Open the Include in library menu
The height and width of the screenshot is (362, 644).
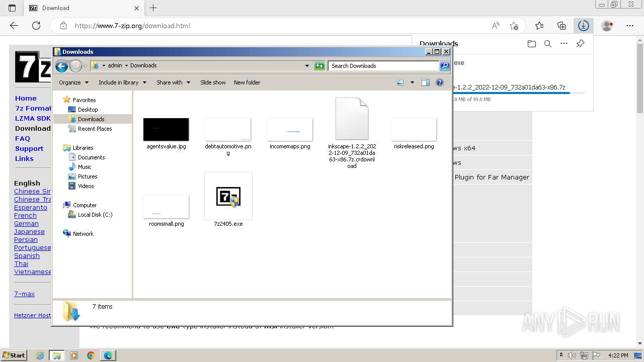(x=122, y=82)
